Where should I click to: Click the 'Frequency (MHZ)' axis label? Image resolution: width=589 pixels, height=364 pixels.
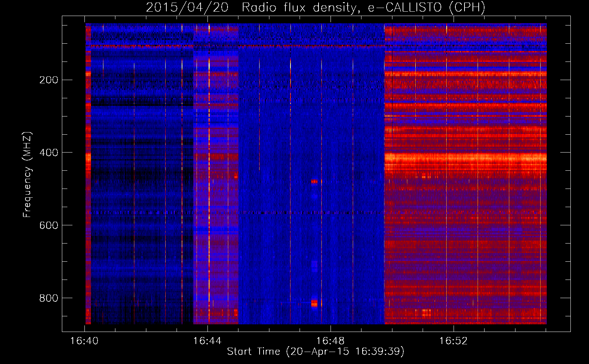pos(27,174)
